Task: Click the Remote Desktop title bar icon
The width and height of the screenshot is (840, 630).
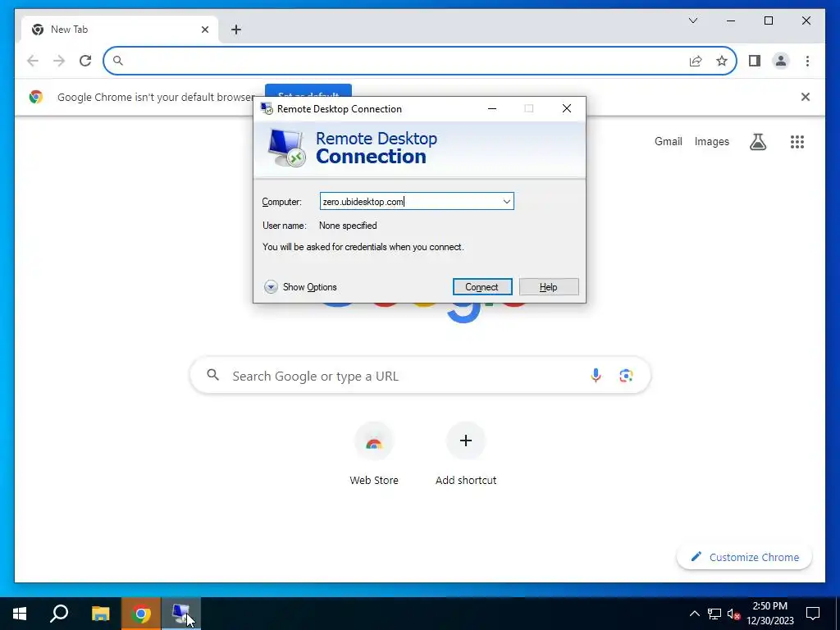Action: coord(267,109)
